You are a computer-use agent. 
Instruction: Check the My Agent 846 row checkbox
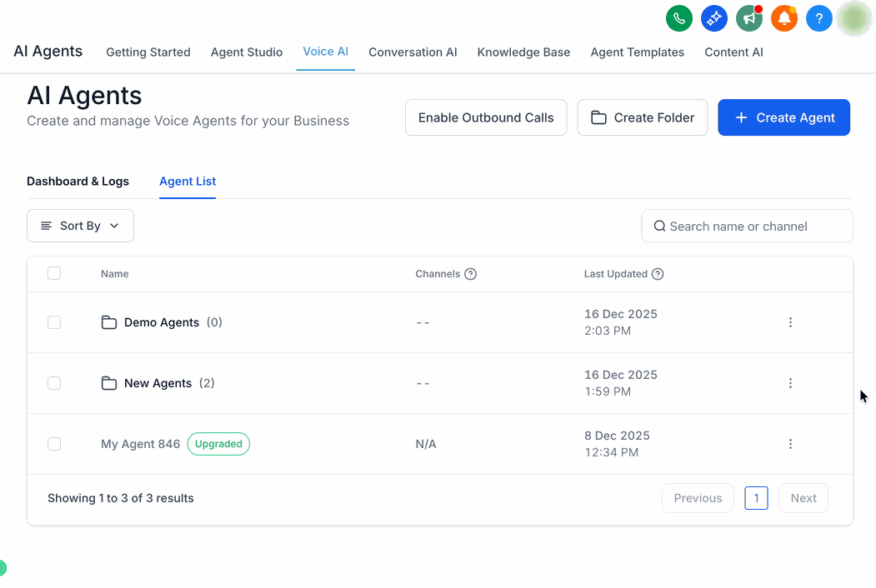click(54, 444)
